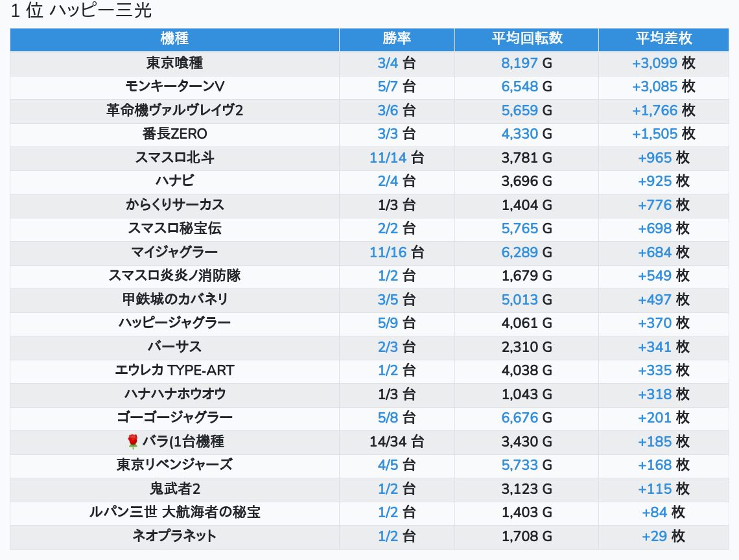
Task: Open the 11/16 link for マイジャグラー
Action: pyautogui.click(x=388, y=252)
